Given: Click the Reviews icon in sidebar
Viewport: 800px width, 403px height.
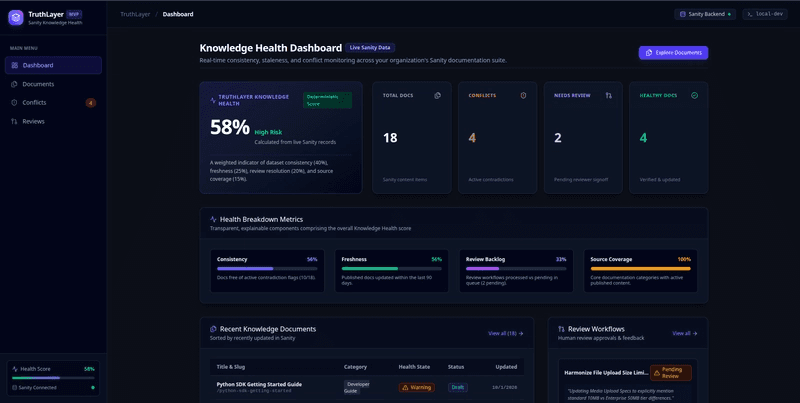Looking at the screenshot, I should [14, 121].
